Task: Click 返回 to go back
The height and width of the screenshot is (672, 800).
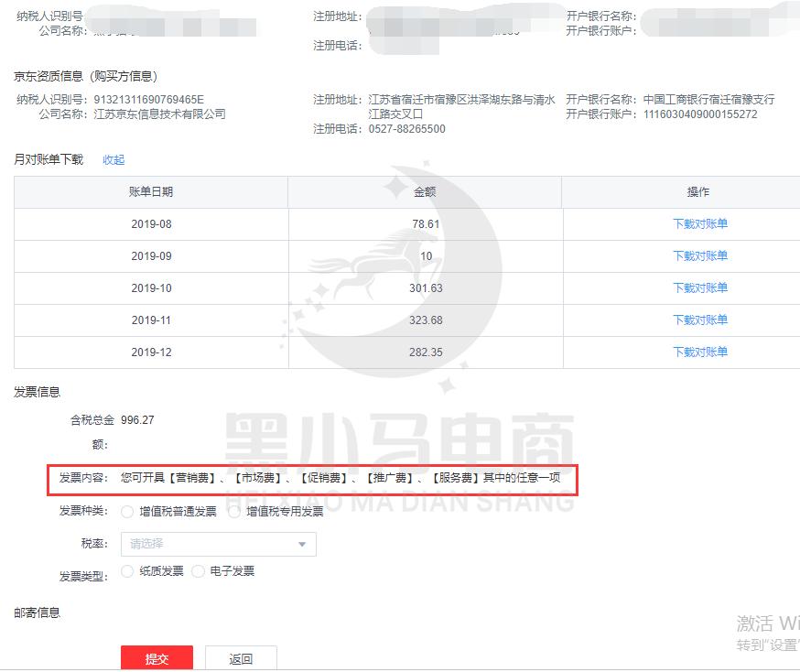Action: pos(241,657)
